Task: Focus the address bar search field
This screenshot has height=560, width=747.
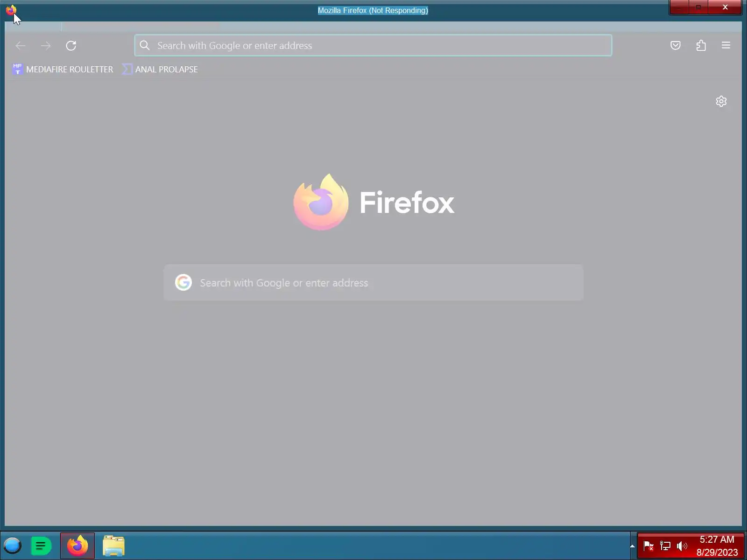Action: coord(373,46)
